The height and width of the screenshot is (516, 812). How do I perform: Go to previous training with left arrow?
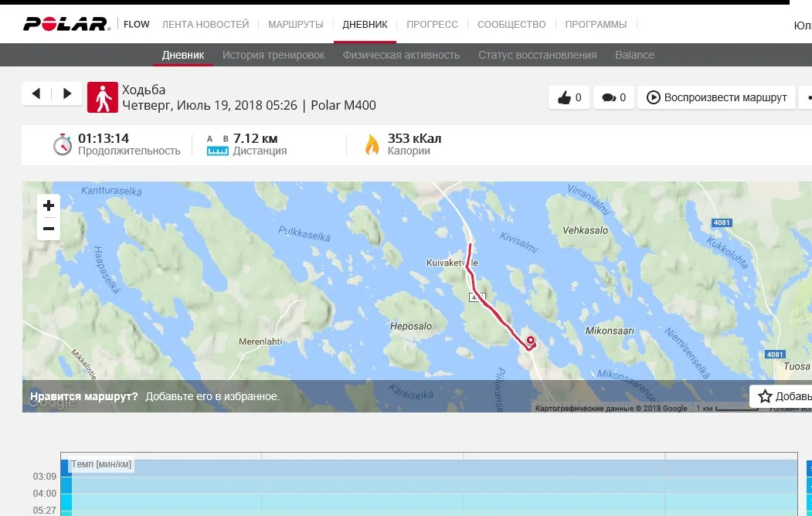(36, 93)
